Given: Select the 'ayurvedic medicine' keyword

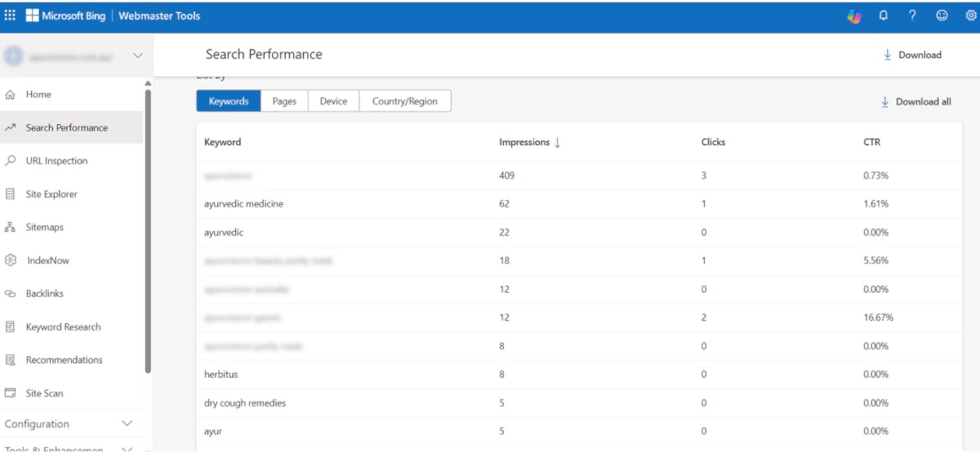Looking at the screenshot, I should 243,204.
